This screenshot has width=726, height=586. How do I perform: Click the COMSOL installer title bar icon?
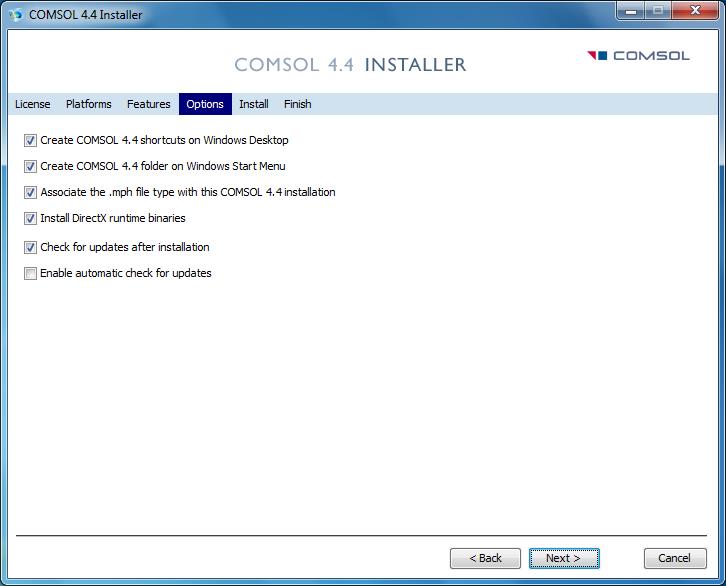(15, 14)
